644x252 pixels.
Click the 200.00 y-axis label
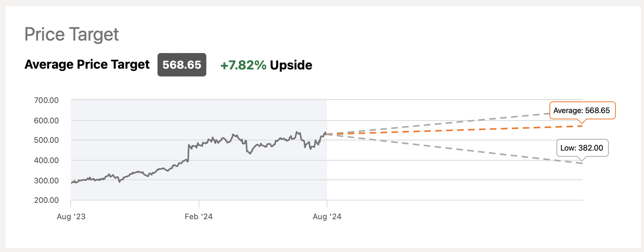[x=47, y=200]
